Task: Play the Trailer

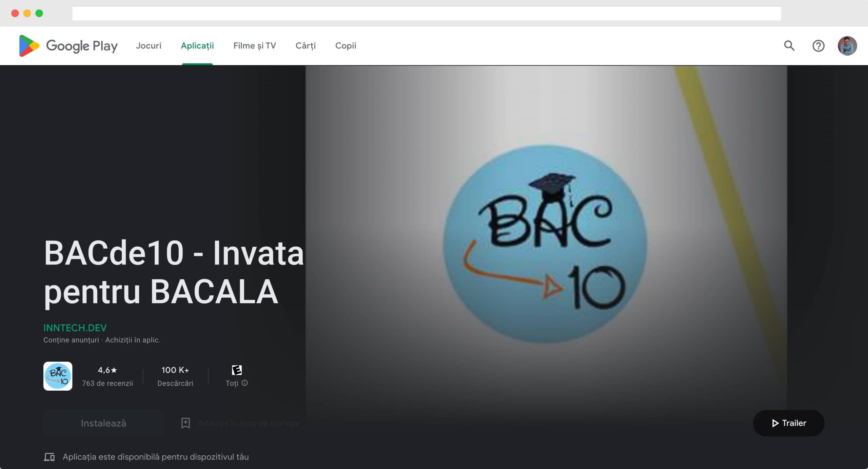Action: [788, 423]
